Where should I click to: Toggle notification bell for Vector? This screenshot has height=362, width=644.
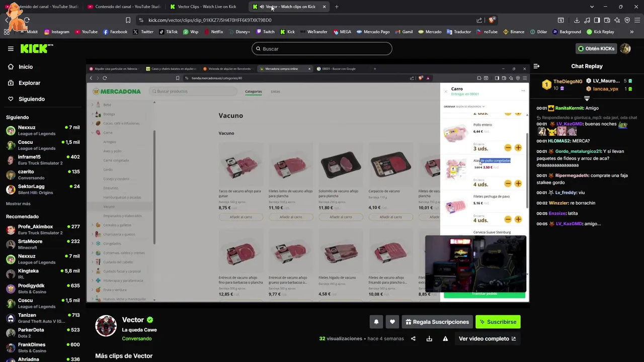376,322
